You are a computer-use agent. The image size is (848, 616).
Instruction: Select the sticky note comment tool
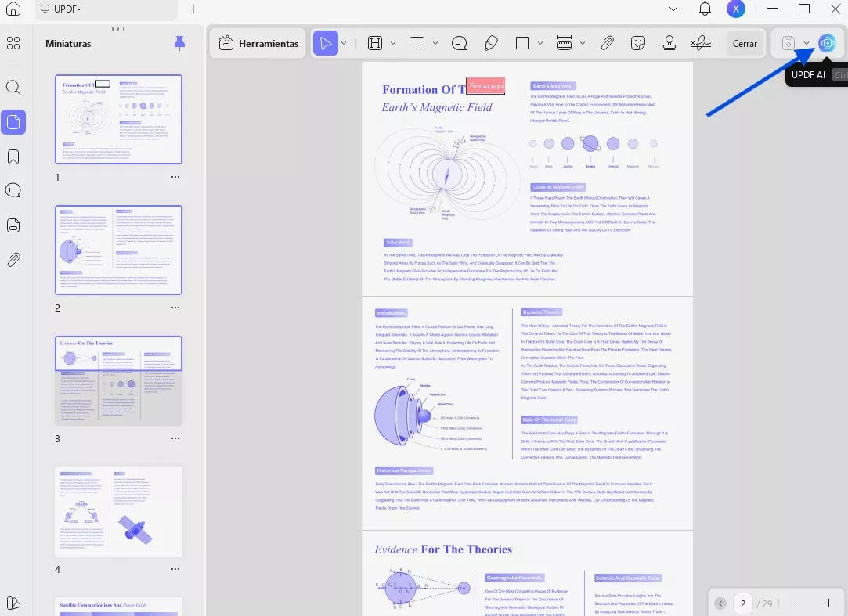click(459, 43)
